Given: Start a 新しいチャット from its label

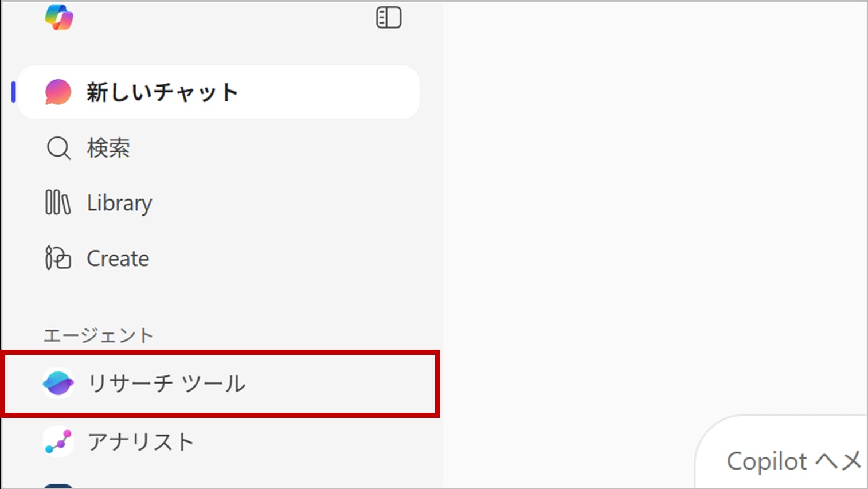Looking at the screenshot, I should (162, 92).
